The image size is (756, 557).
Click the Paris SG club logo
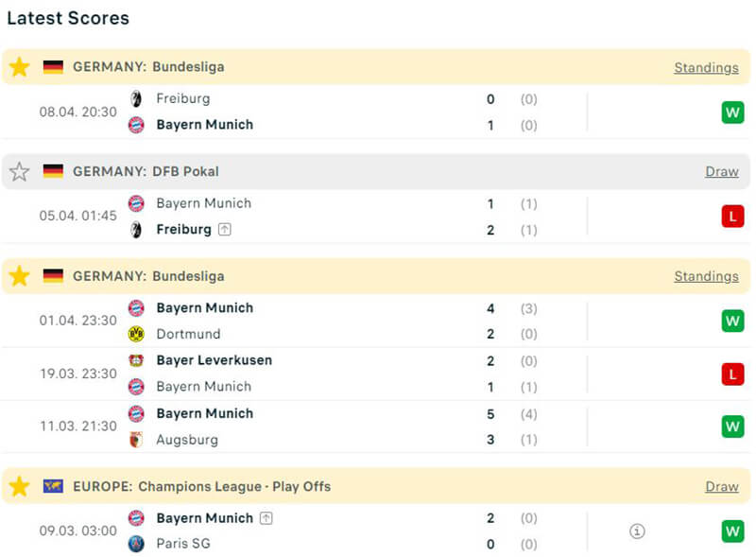point(136,544)
